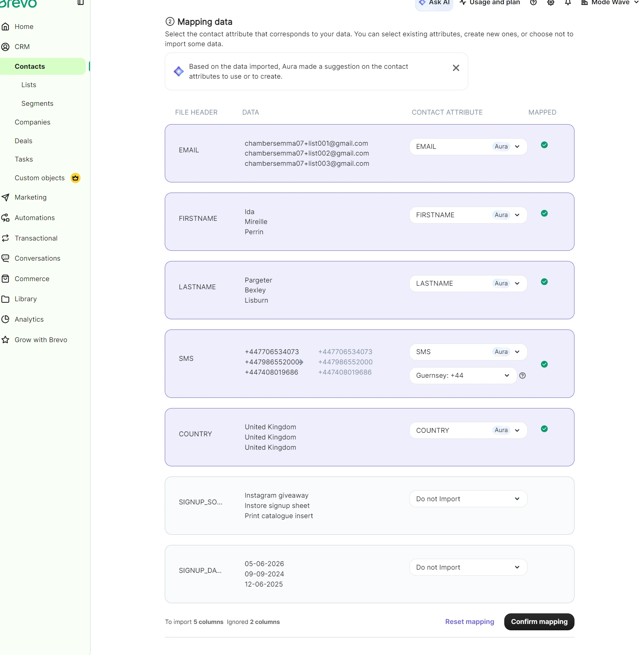
Task: Dismiss the Aura suggestion banner
Action: click(x=456, y=68)
